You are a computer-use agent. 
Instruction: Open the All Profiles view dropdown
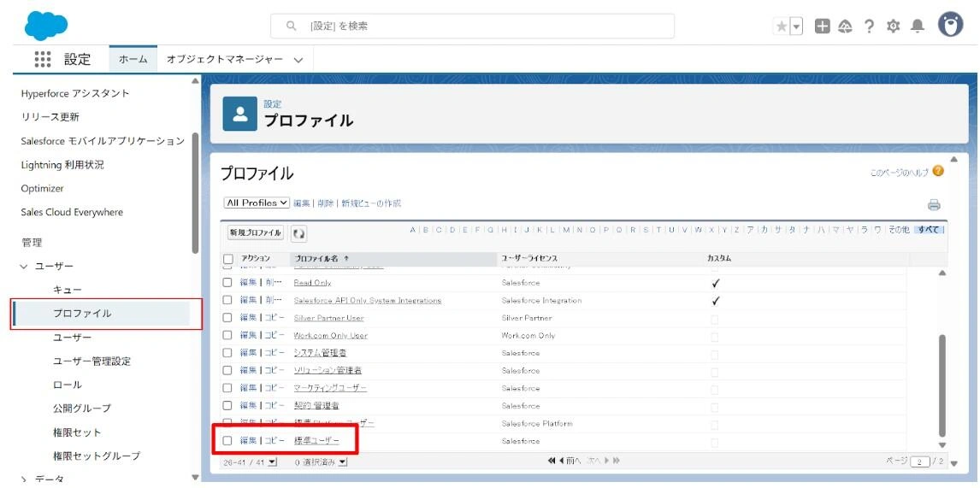pyautogui.click(x=257, y=203)
